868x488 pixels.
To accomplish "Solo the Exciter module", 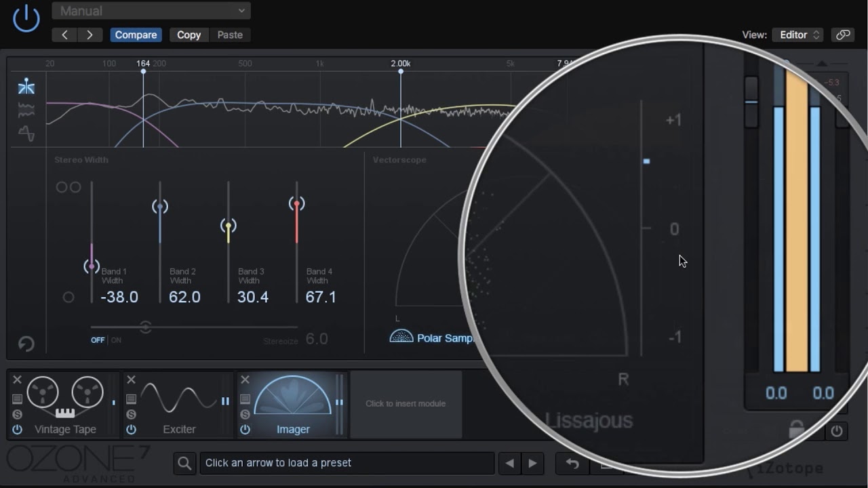I will (131, 414).
